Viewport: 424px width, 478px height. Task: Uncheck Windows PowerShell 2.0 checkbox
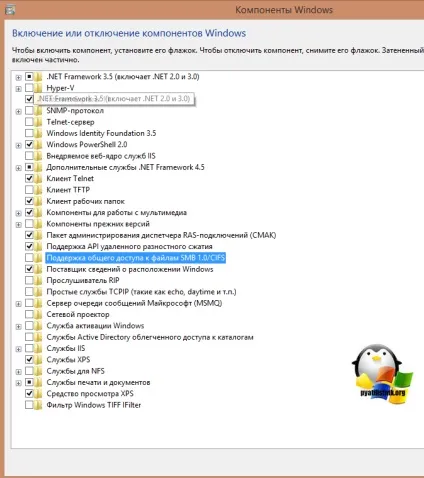coord(29,144)
